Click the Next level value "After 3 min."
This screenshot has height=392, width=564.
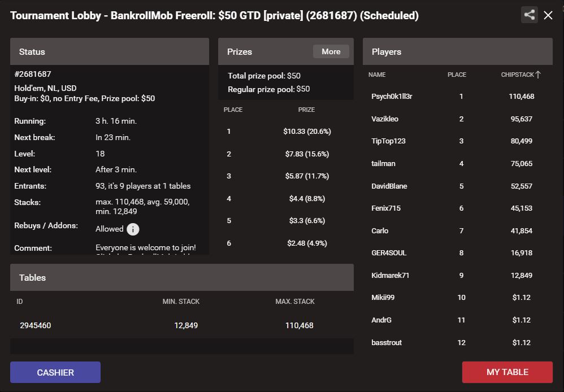pos(116,169)
